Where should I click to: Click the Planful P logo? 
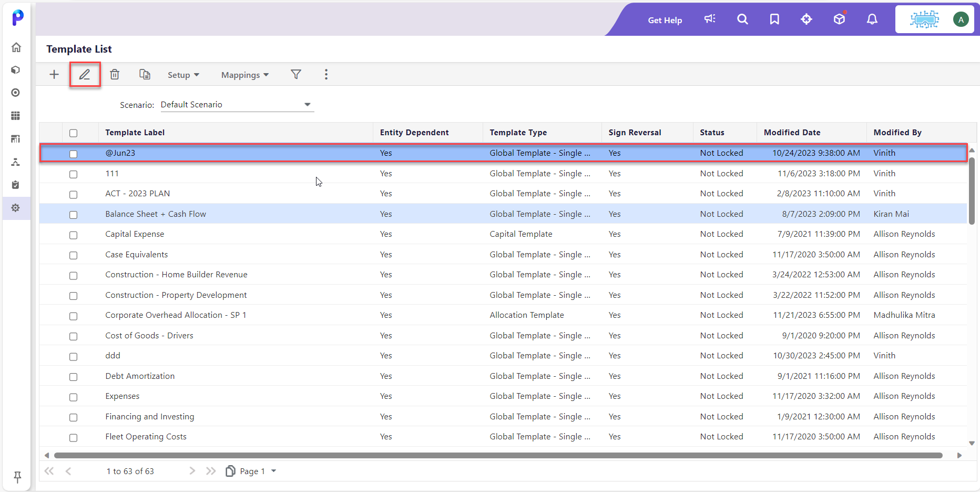pos(17,17)
